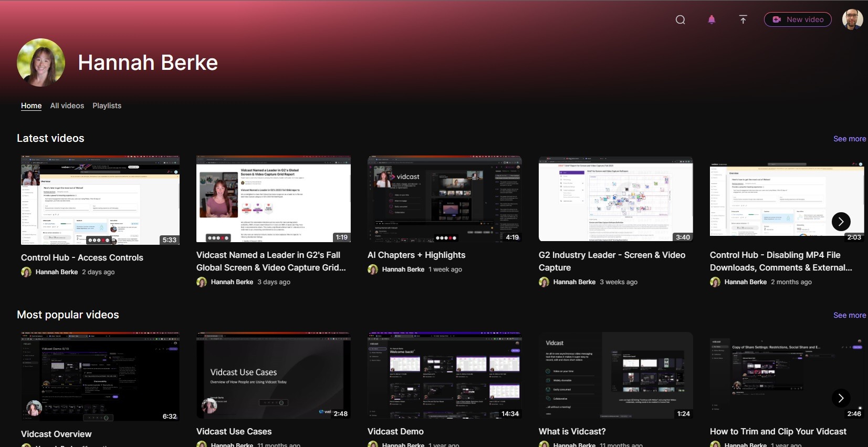Open How to Trim and Clip thumbnail
This screenshot has width=868, height=447.
click(787, 375)
